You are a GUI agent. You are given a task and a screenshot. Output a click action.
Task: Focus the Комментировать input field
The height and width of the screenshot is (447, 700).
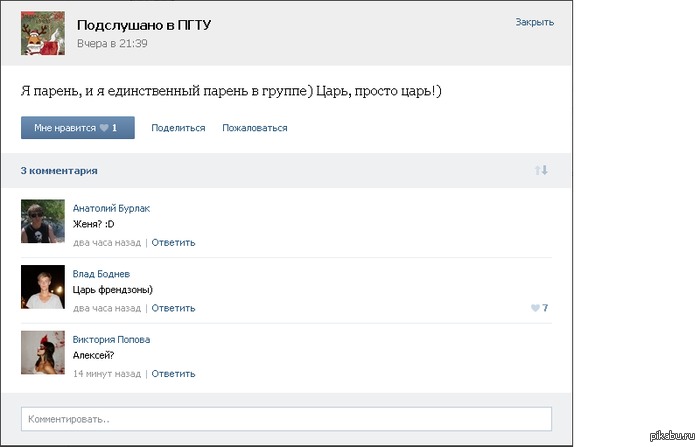click(x=286, y=419)
